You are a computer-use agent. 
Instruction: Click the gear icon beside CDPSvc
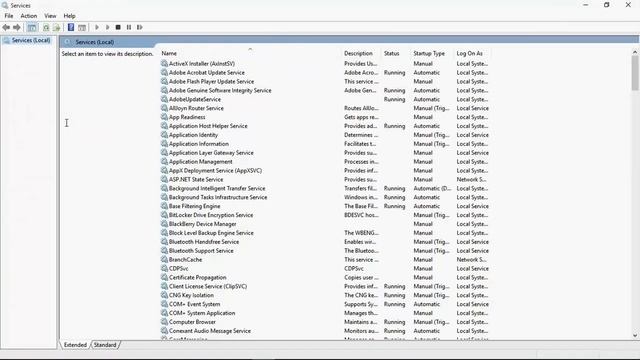pos(164,268)
